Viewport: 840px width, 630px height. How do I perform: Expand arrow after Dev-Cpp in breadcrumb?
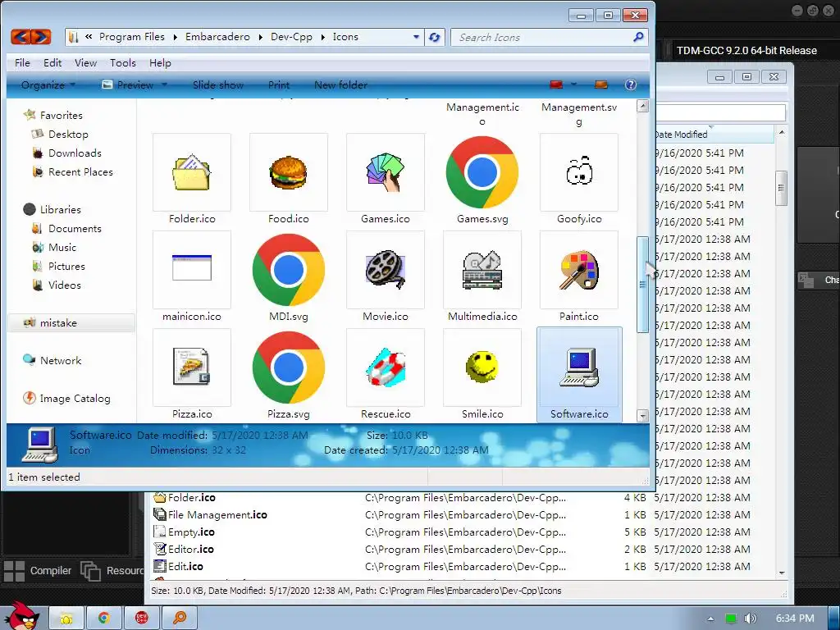coord(323,37)
